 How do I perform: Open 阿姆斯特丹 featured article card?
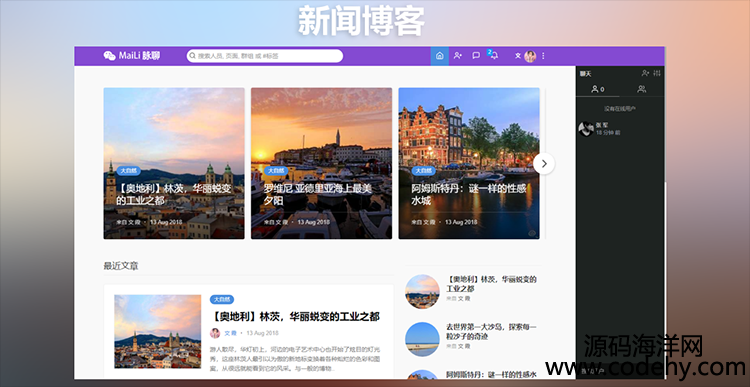pyautogui.click(x=469, y=163)
